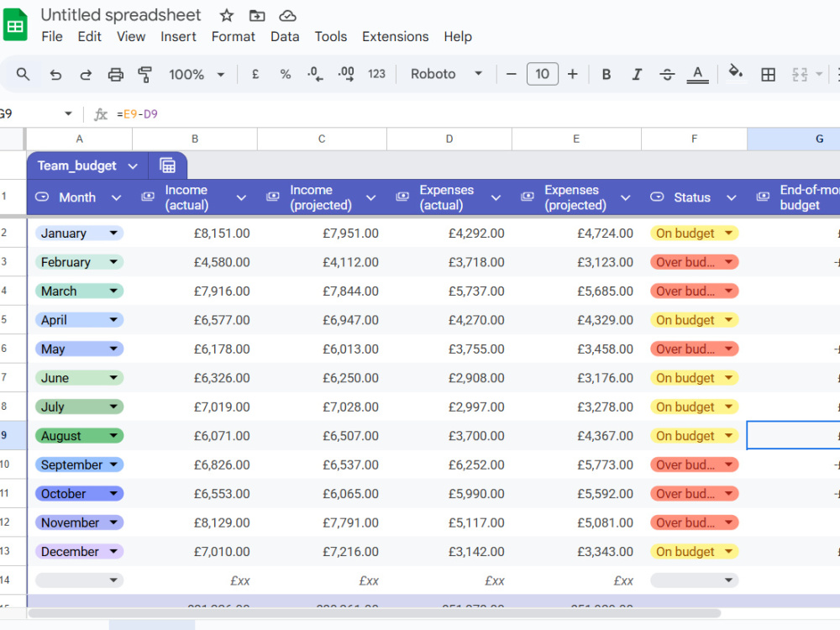The width and height of the screenshot is (840, 630).
Task: Select cell with £4,367.00
Action: click(576, 435)
